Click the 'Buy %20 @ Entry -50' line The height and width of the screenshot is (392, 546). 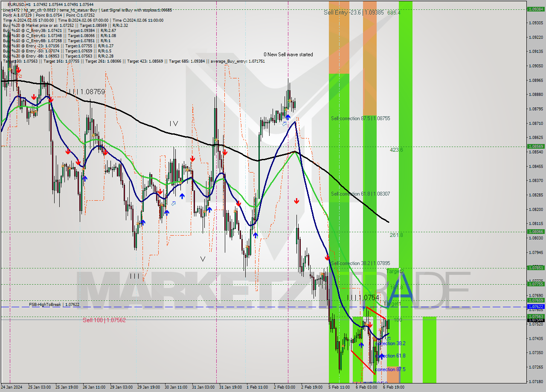(x=57, y=51)
